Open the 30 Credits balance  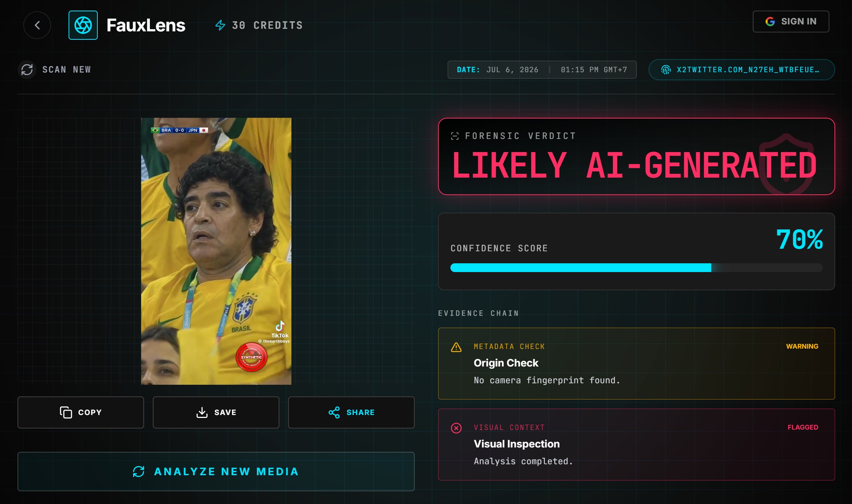[x=259, y=25]
